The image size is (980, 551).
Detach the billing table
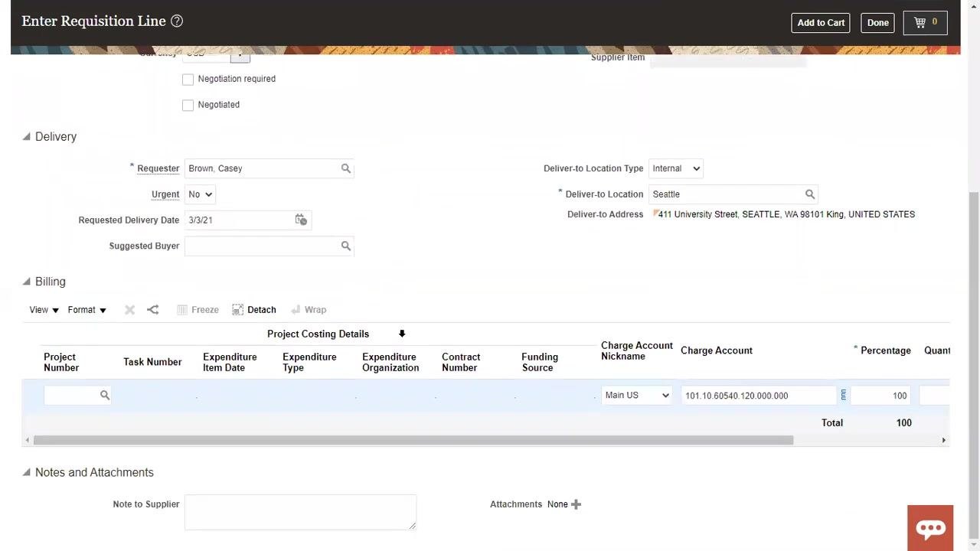[x=254, y=310]
